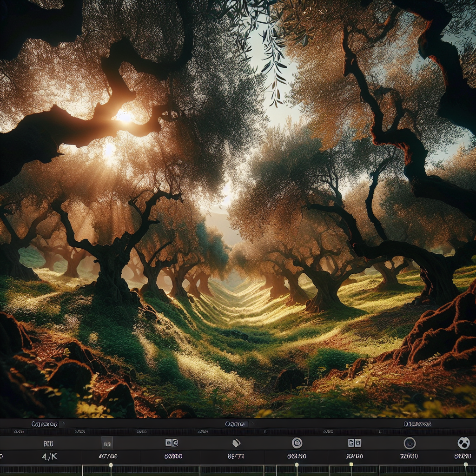Open the arrow beside the top-left panel label

pyautogui.click(x=63, y=423)
